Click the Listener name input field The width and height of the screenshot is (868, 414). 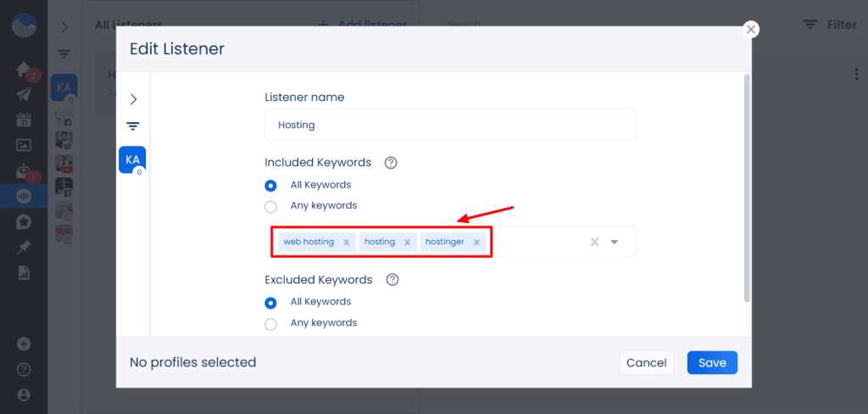450,125
